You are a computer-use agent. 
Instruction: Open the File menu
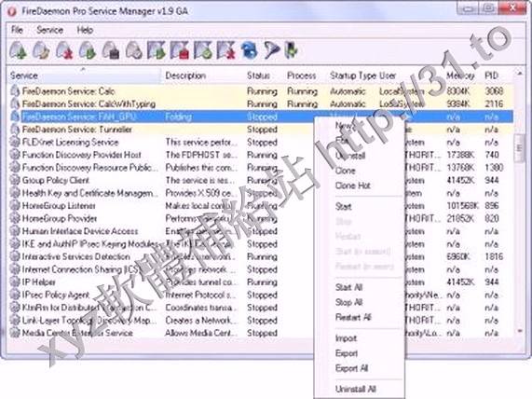point(17,30)
